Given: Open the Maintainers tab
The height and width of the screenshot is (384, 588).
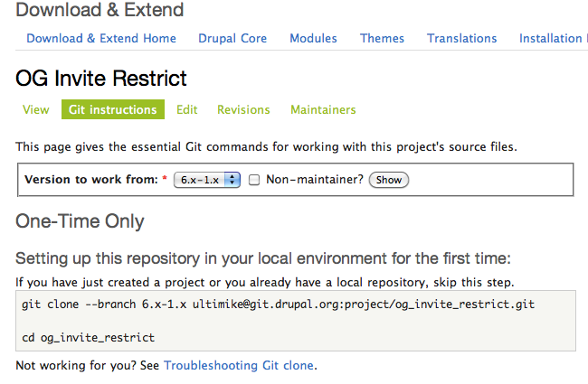Looking at the screenshot, I should 323,109.
